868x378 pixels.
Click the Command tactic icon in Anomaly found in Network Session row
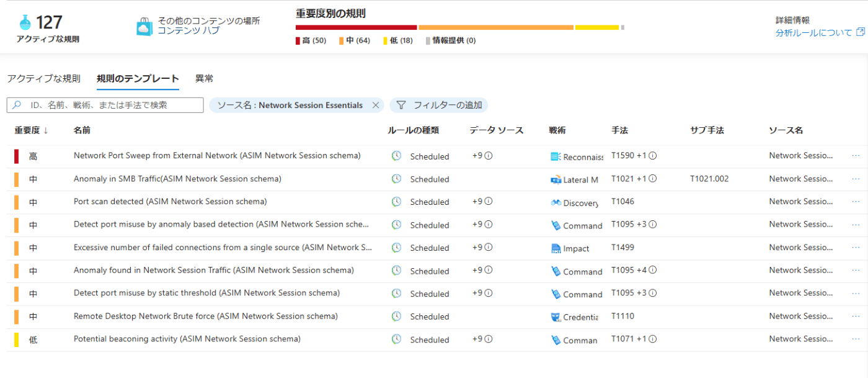point(556,271)
